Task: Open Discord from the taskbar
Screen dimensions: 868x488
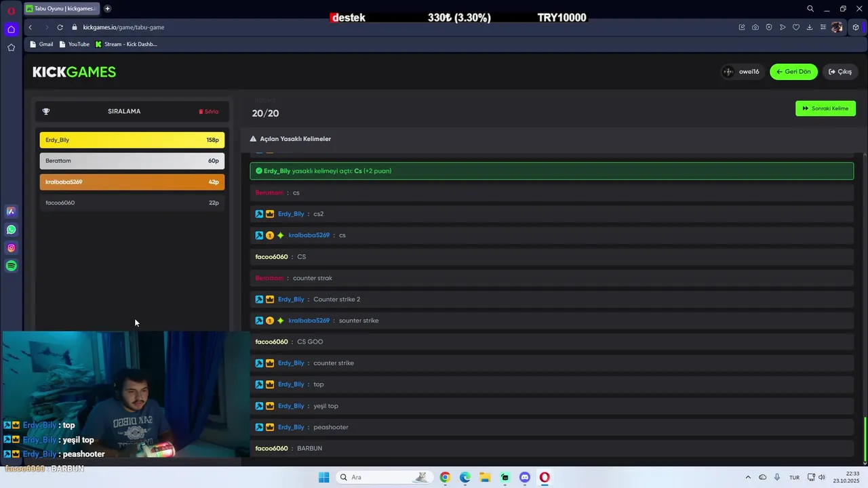Action: pyautogui.click(x=525, y=477)
